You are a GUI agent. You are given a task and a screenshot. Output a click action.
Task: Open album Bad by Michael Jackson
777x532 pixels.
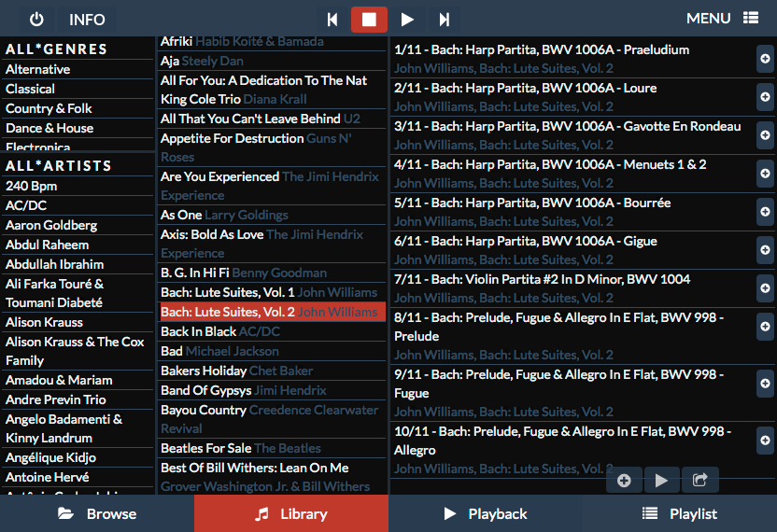click(x=272, y=351)
